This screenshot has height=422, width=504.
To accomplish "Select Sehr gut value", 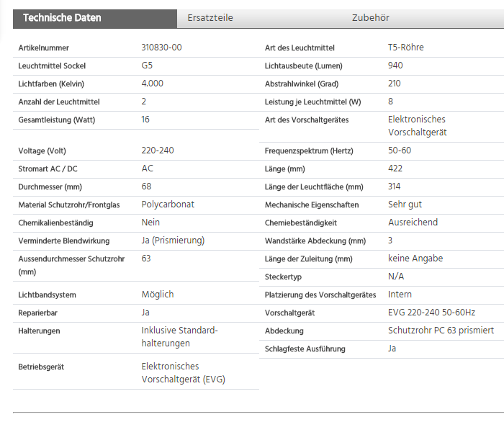I will click(405, 205).
